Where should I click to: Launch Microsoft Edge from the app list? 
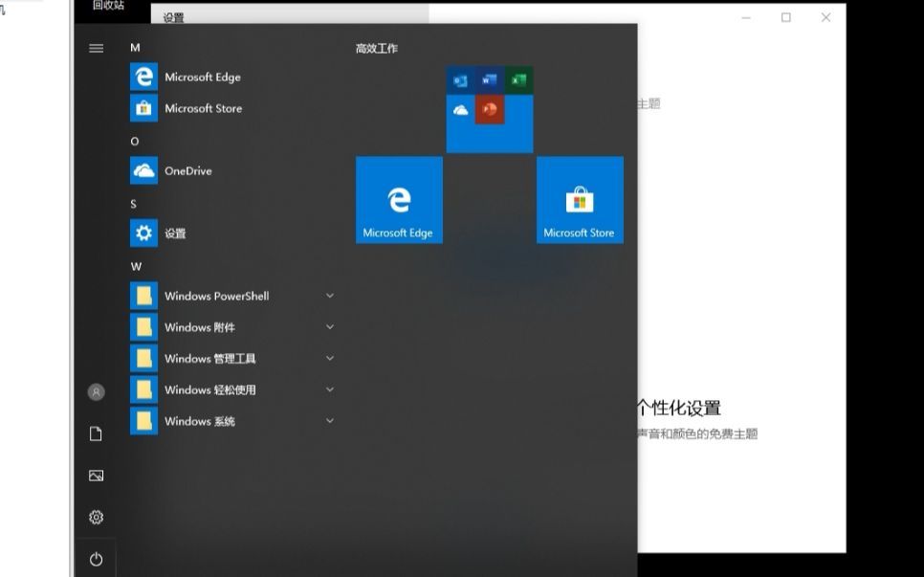tap(233, 78)
